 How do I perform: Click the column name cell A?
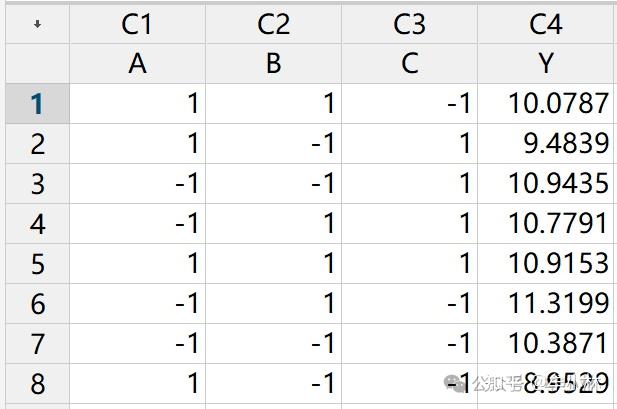tap(137, 64)
